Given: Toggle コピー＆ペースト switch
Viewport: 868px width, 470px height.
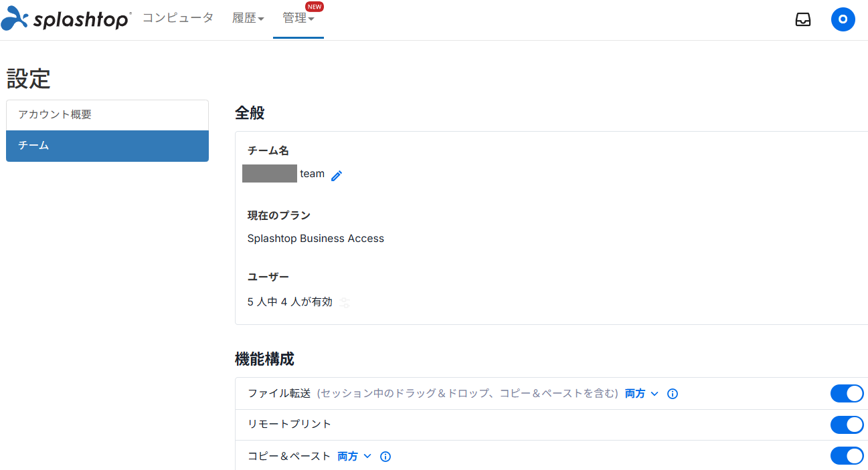Looking at the screenshot, I should [847, 456].
